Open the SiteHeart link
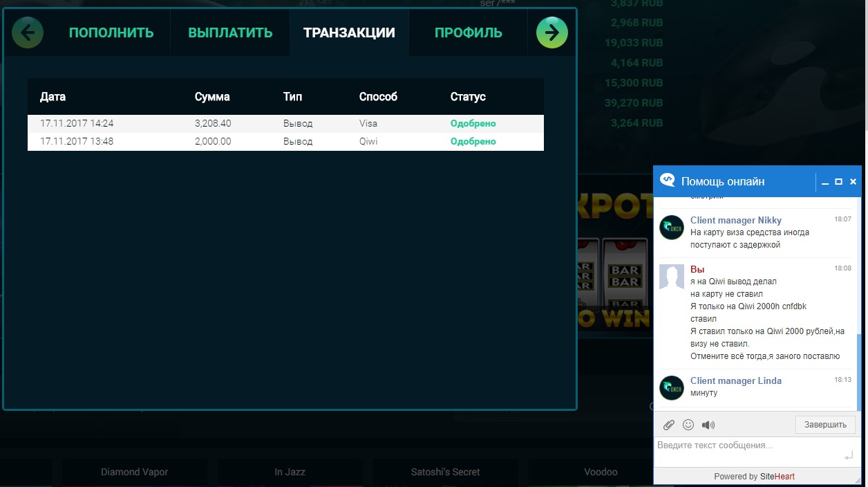 pyautogui.click(x=777, y=477)
